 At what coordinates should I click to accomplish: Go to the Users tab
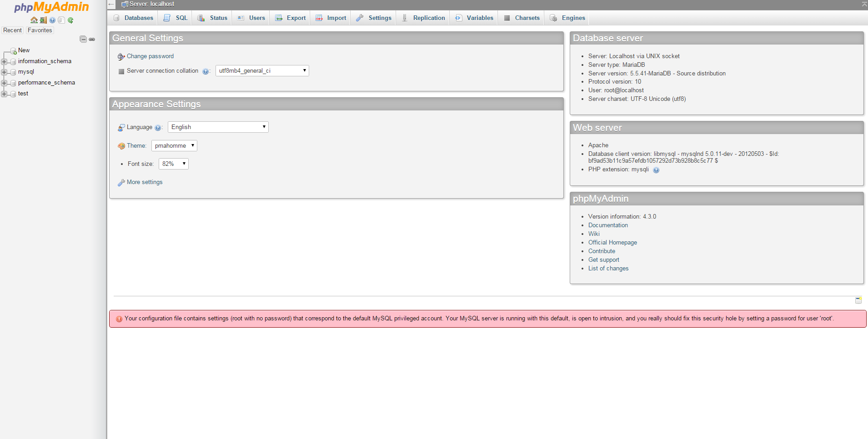(x=251, y=18)
